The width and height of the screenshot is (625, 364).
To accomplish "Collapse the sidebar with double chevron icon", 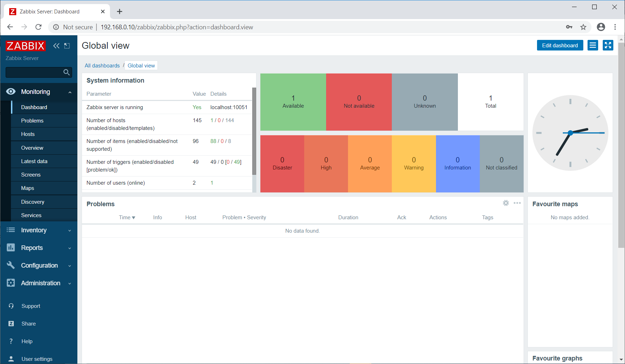I will pyautogui.click(x=56, y=46).
